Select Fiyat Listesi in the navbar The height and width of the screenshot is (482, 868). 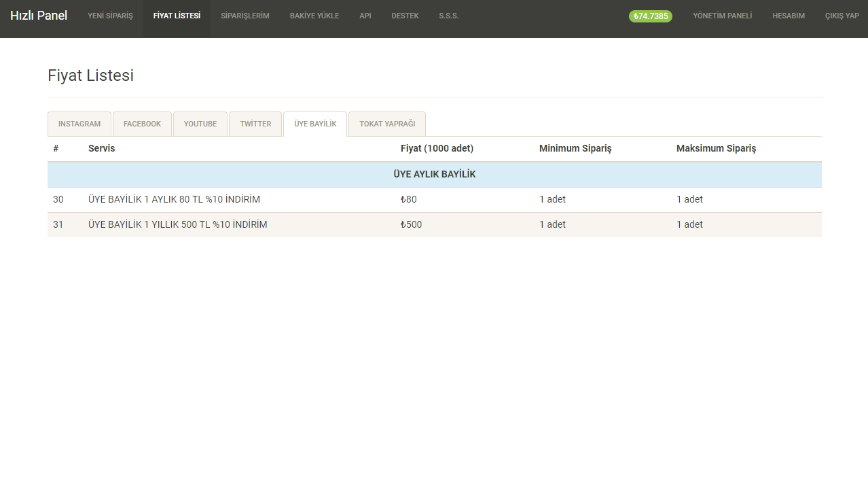pos(177,16)
